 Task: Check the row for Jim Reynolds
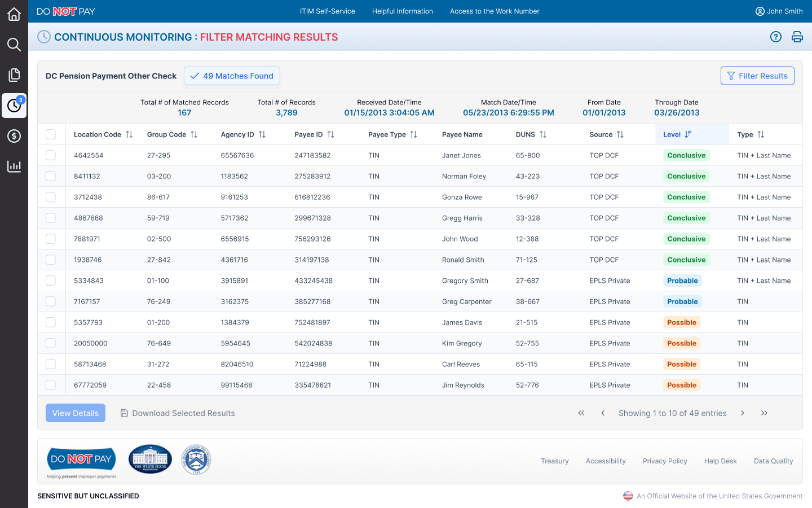click(x=51, y=385)
